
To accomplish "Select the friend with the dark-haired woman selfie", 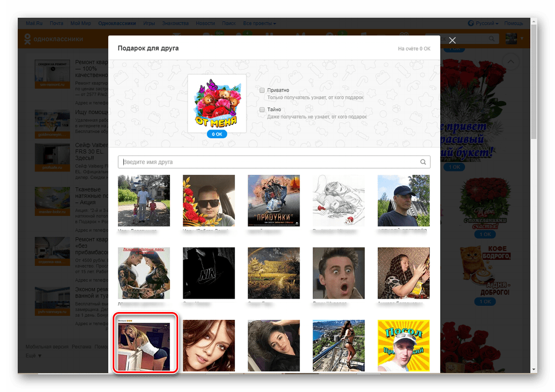I will [x=274, y=345].
